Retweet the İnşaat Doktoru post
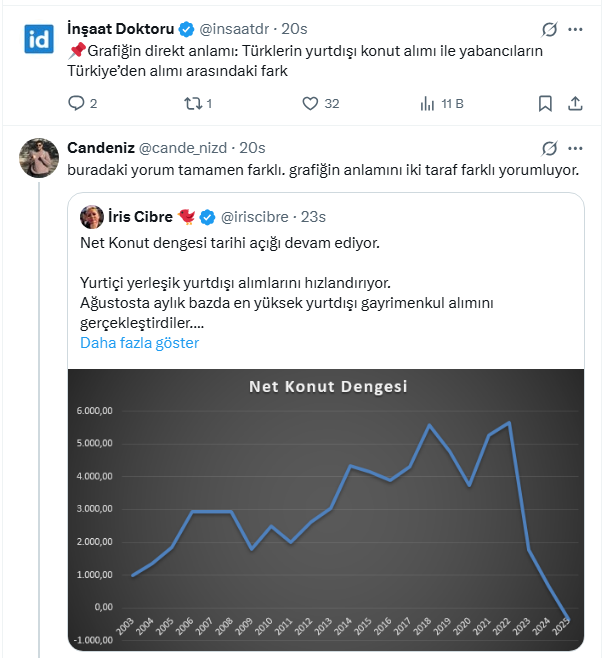Viewport: 603px width, 658px height. click(x=193, y=103)
